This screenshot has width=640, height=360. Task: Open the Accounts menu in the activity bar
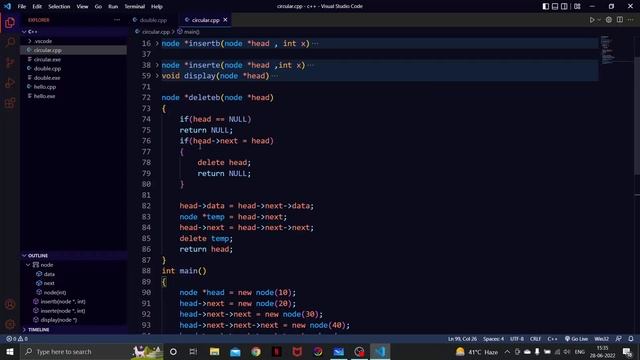point(10,304)
